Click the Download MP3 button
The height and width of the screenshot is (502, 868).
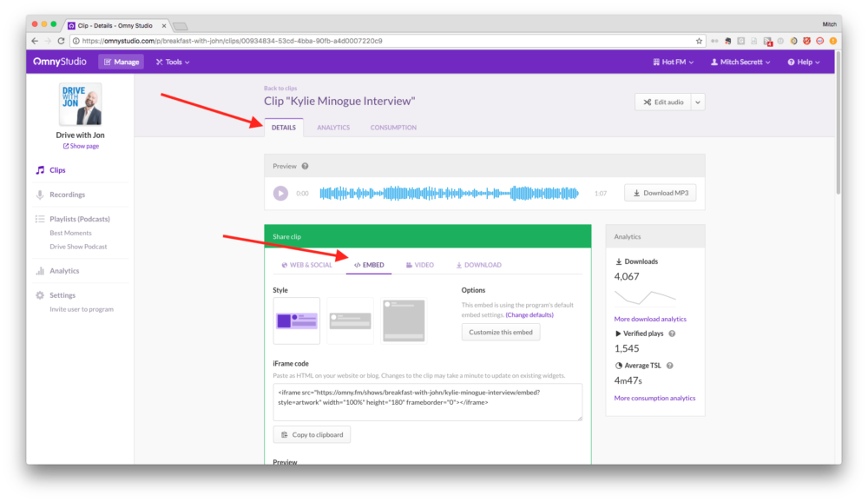(661, 193)
